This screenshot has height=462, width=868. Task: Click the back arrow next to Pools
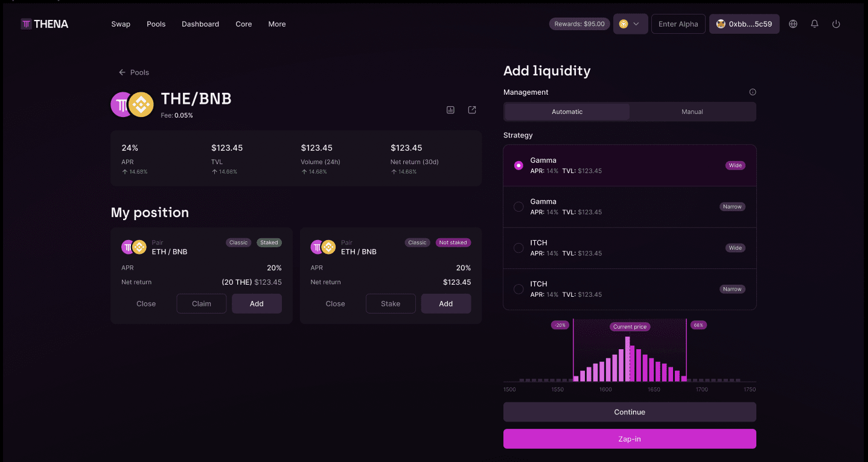pos(122,72)
